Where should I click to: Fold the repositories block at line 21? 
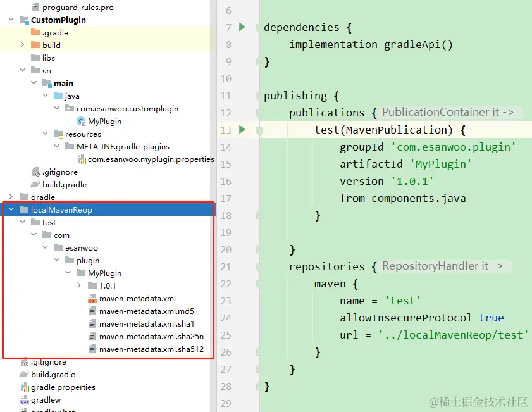coord(259,266)
